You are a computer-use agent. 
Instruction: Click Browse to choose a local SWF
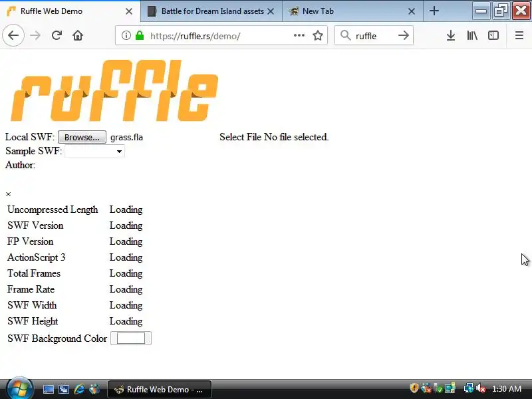point(82,137)
